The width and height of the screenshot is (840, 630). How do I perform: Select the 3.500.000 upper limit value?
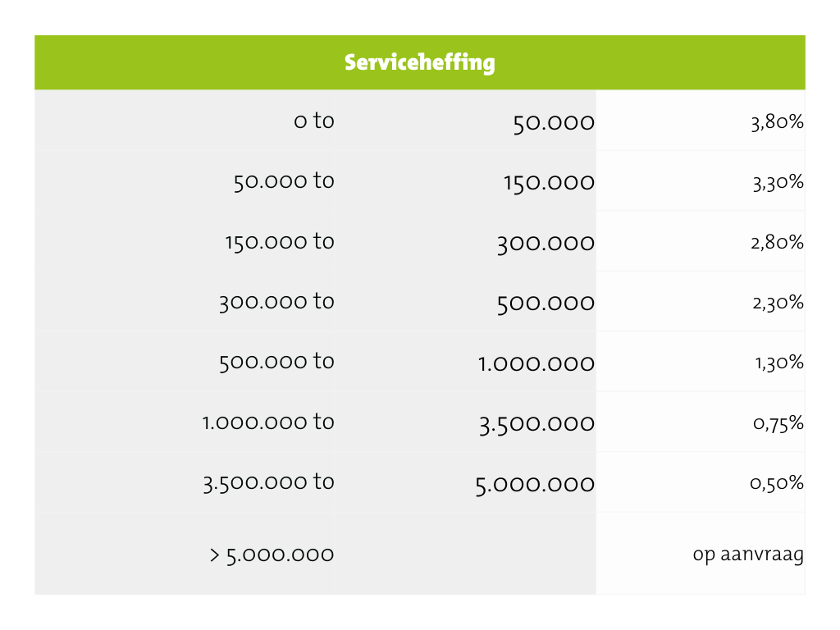[536, 423]
